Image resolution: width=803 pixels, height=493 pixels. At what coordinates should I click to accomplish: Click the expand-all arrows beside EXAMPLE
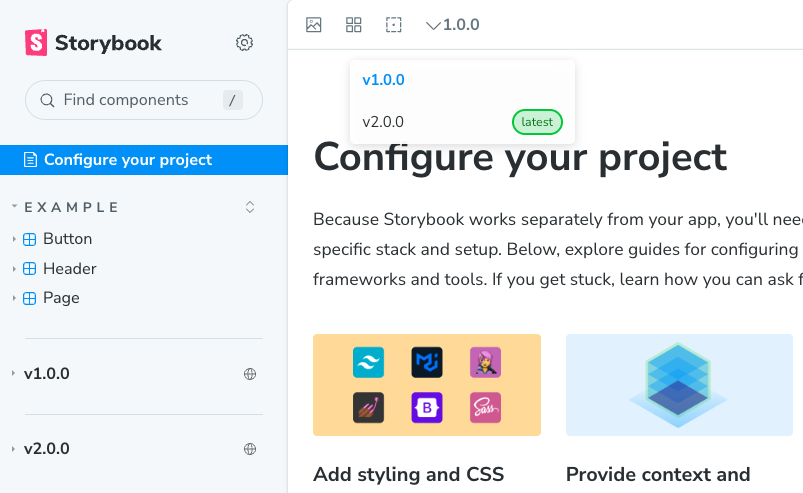250,207
